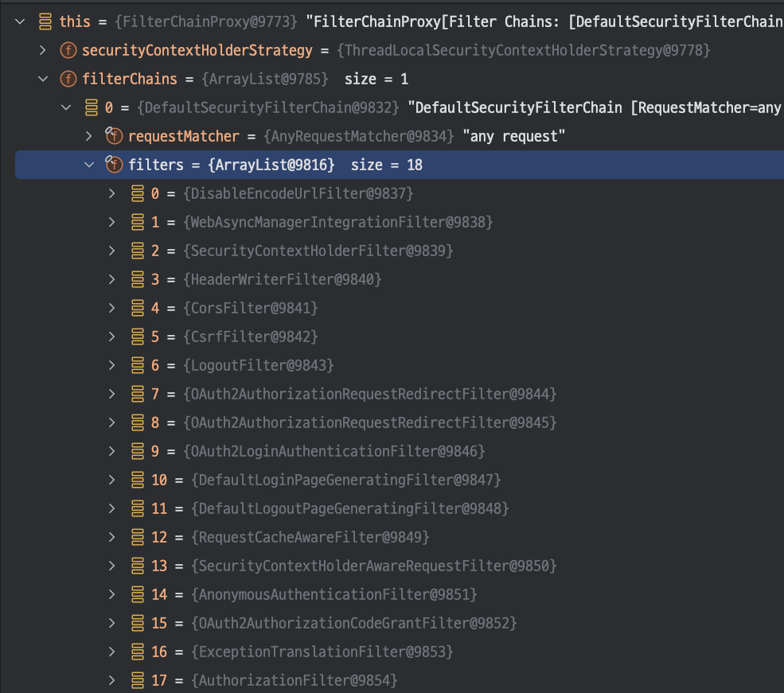Expand HeaderWriterFilter entry
Image resolution: width=784 pixels, height=693 pixels.
point(112,279)
